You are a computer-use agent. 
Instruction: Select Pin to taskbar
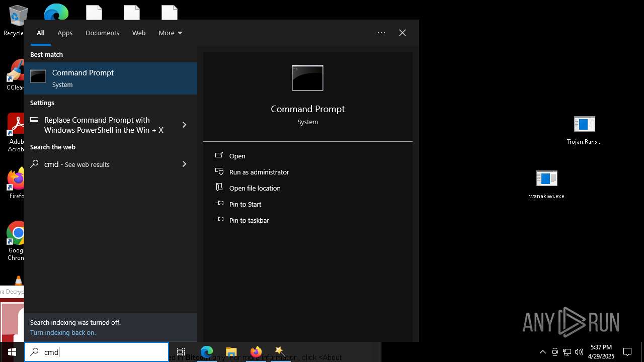[249, 220]
